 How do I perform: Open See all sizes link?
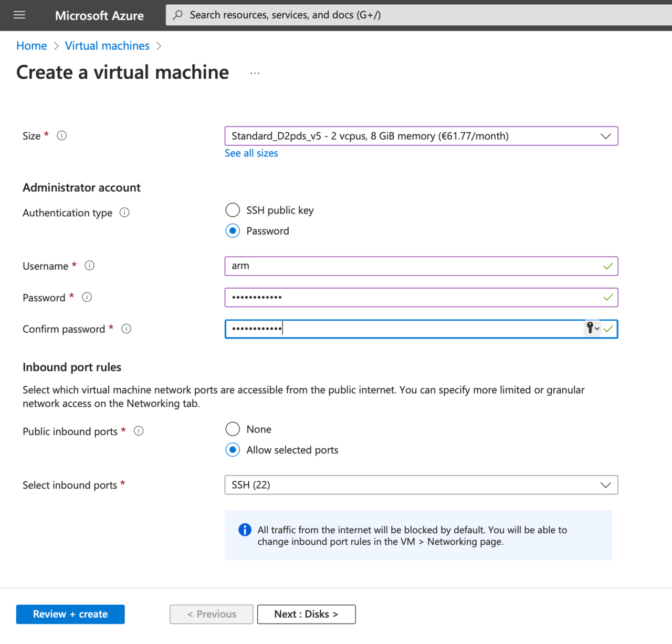point(251,153)
